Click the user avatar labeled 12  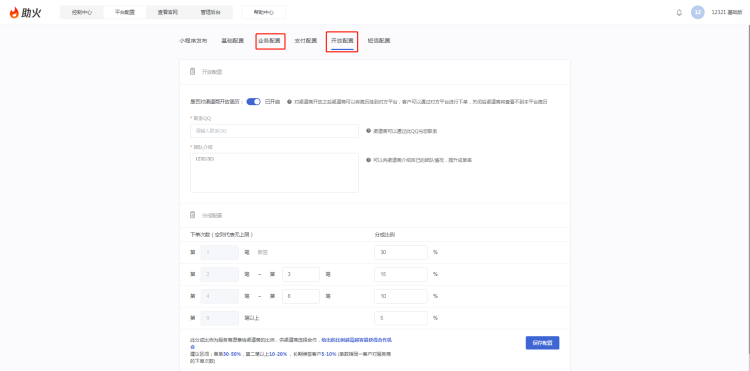click(x=697, y=12)
